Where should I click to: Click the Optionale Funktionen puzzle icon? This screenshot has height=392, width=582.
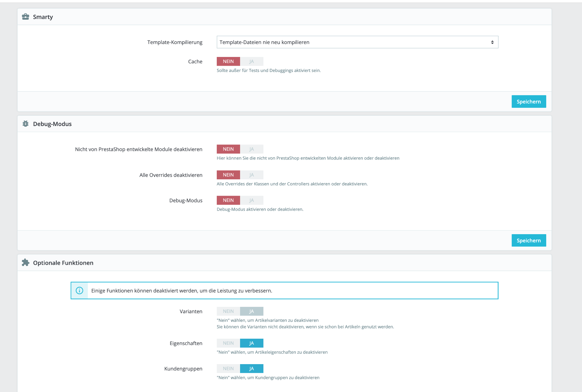(x=25, y=263)
